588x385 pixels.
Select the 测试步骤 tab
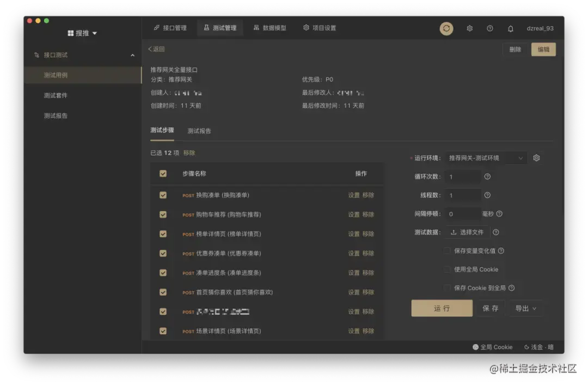click(x=162, y=130)
